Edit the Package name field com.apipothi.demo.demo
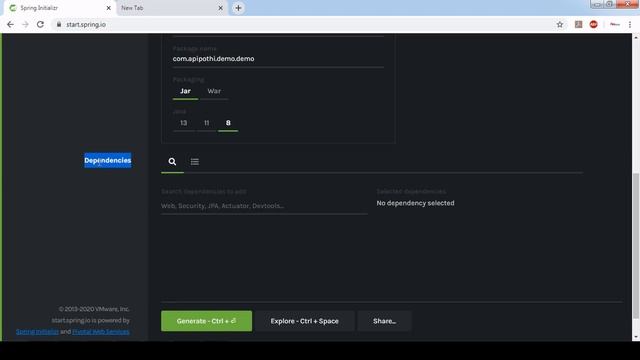Screen dimensions: 640x360 tap(278, 59)
